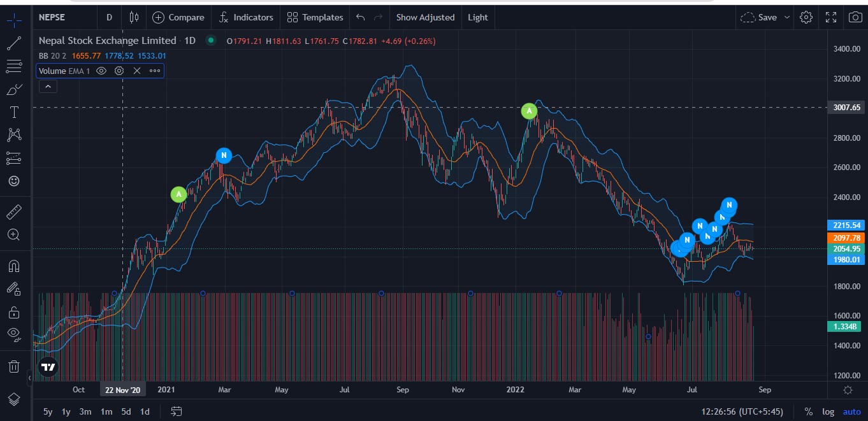Open the prediction and measurement tools
The height and width of the screenshot is (421, 868).
point(14,158)
